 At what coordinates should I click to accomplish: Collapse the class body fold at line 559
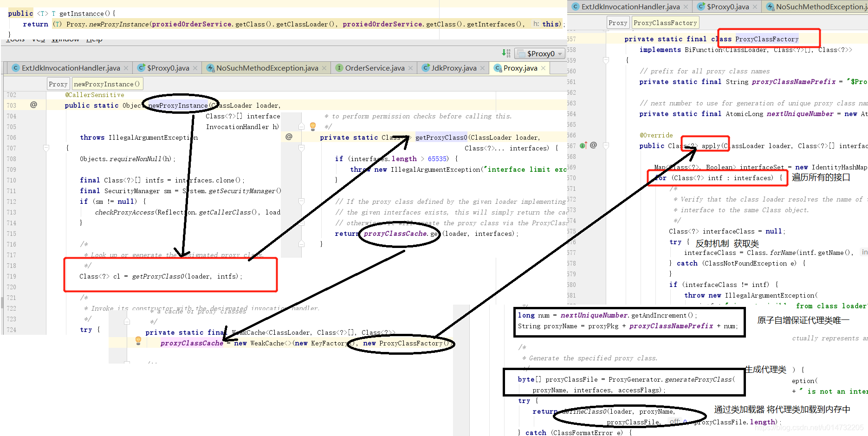[x=606, y=60]
